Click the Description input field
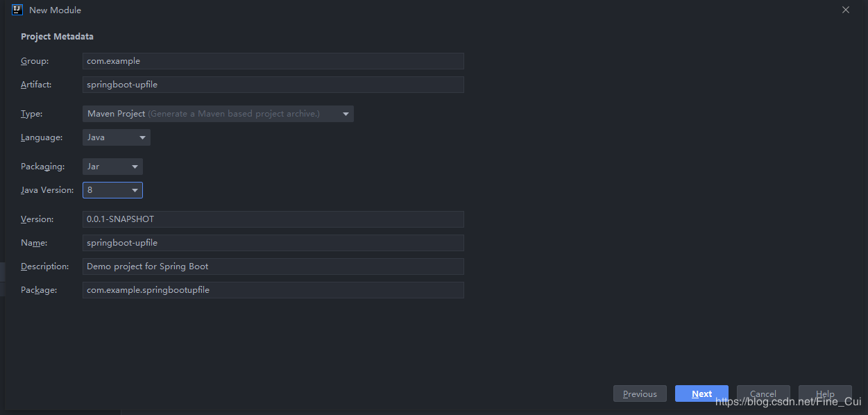This screenshot has height=415, width=868. point(273,266)
